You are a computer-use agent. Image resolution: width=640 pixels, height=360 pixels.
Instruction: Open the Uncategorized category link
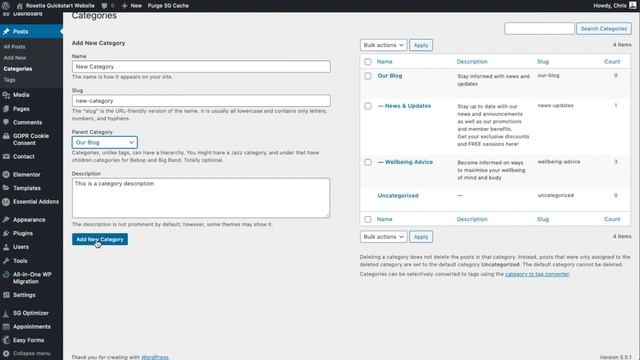[398, 196]
